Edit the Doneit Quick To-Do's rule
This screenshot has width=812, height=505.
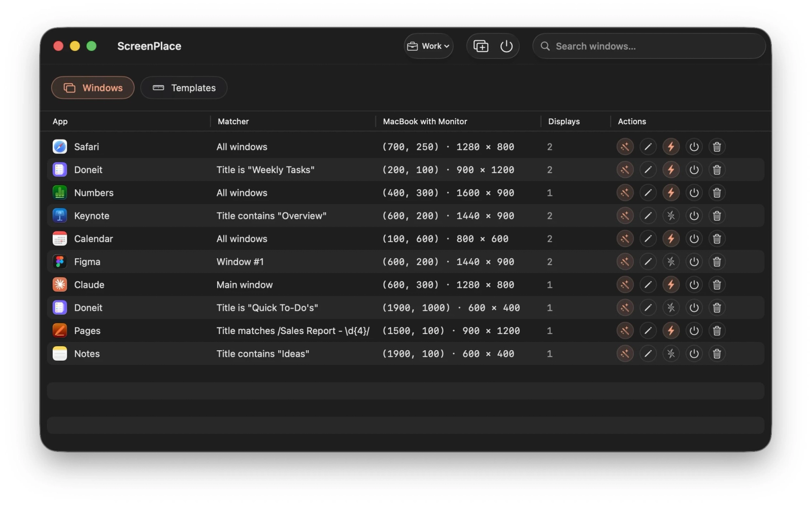648,308
